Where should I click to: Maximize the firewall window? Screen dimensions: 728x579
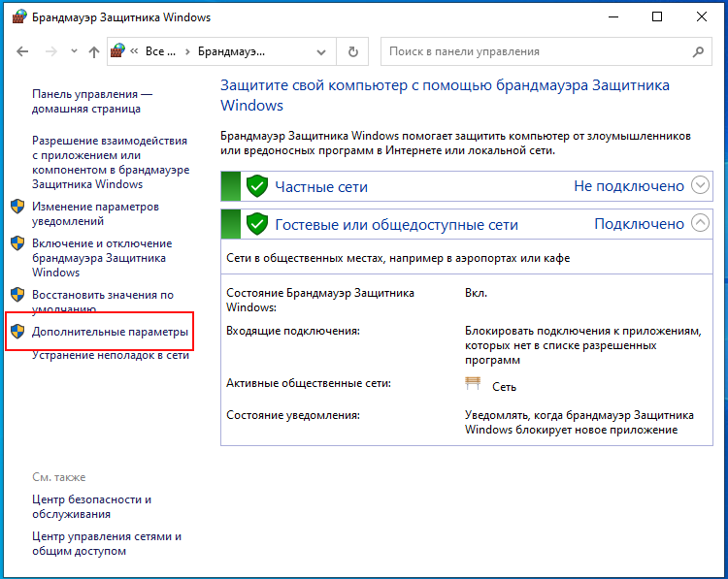[x=657, y=17]
